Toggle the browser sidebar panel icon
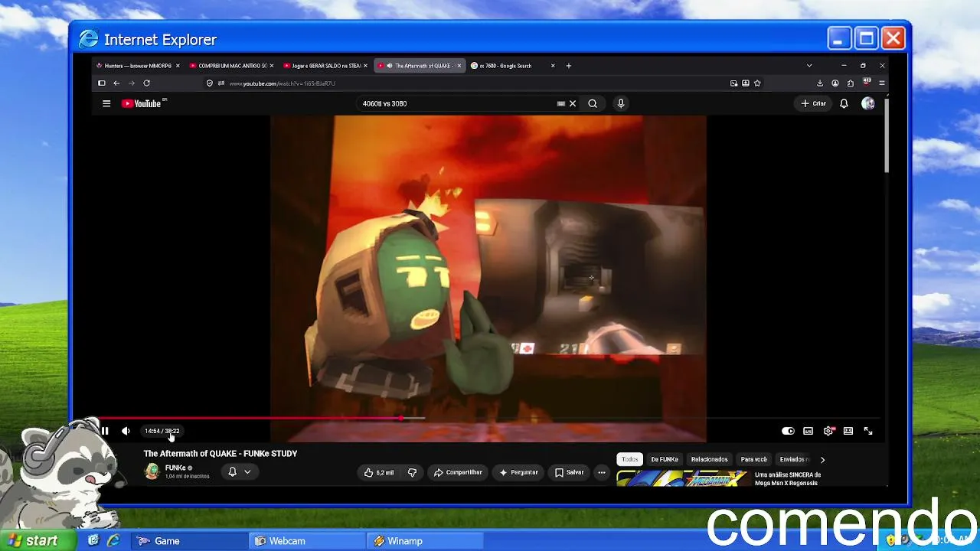The image size is (980, 551). pos(101,83)
